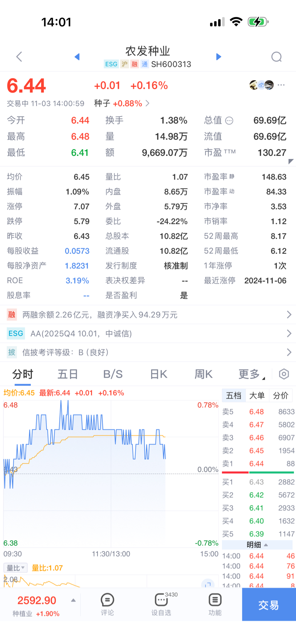Collapse quote details with corner triangle
The image size is (296, 644).
coord(291,161)
